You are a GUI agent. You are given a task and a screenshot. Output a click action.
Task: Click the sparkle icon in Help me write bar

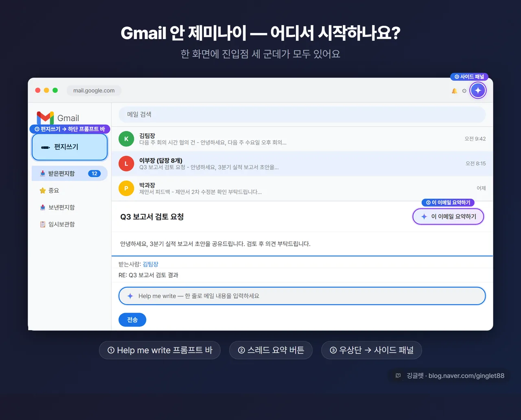130,296
